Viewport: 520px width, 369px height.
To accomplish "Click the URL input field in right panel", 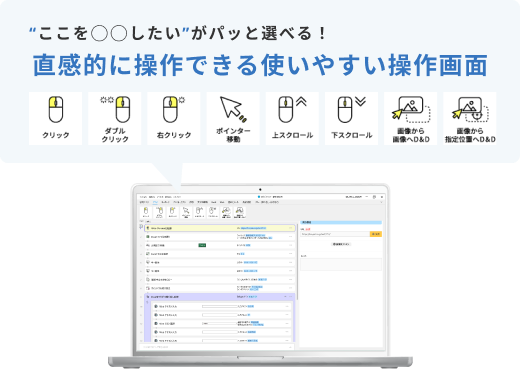I will pos(335,234).
